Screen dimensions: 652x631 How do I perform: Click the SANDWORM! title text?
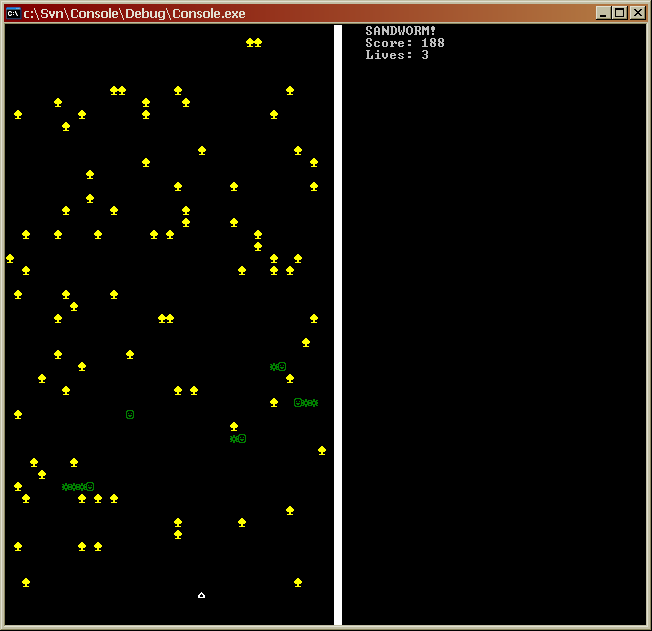(x=400, y=30)
